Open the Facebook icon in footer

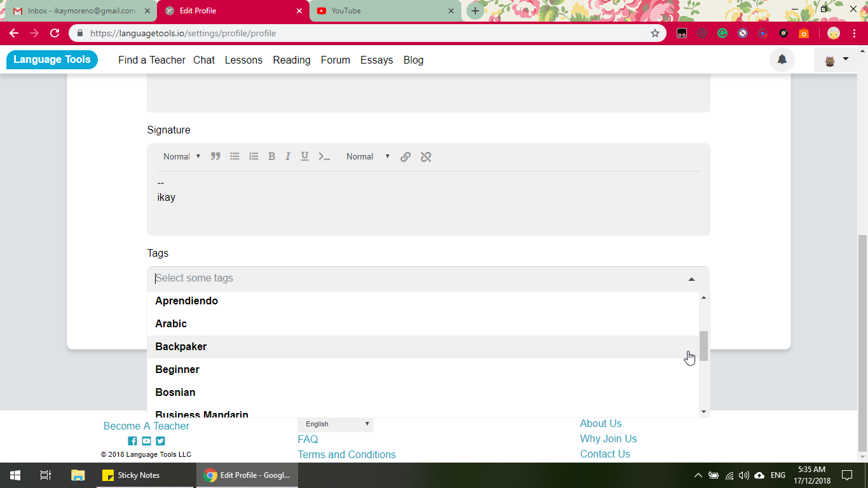click(132, 441)
